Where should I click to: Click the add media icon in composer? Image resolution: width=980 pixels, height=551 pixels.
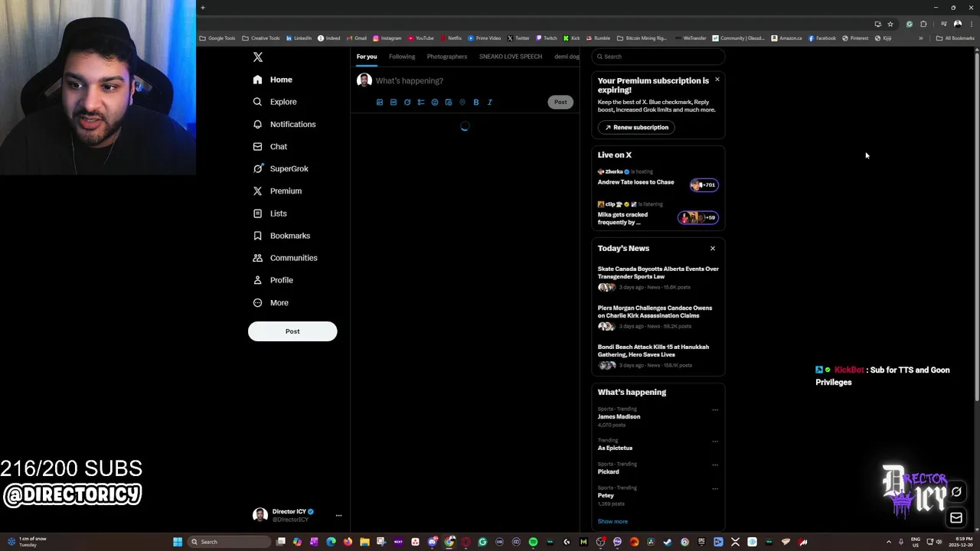pyautogui.click(x=380, y=102)
